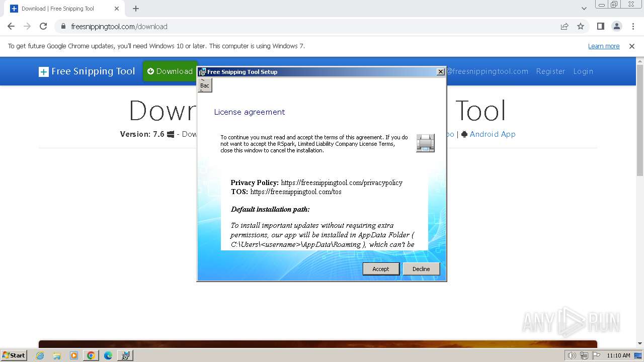Open a new browser tab
Image resolution: width=644 pixels, height=362 pixels.
[136, 9]
